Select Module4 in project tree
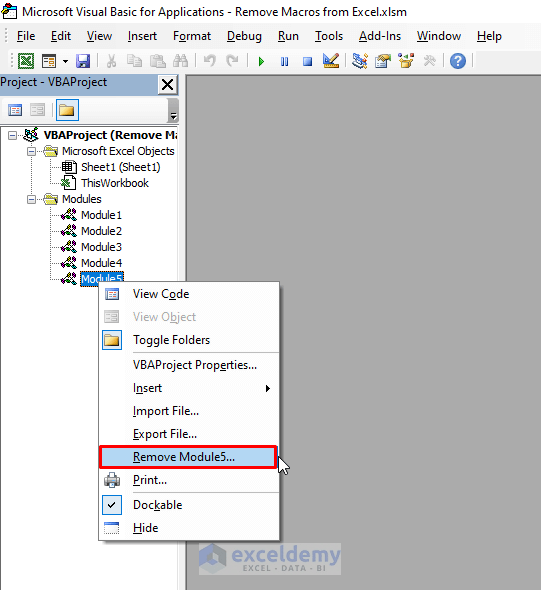This screenshot has height=590, width=541. pos(102,263)
